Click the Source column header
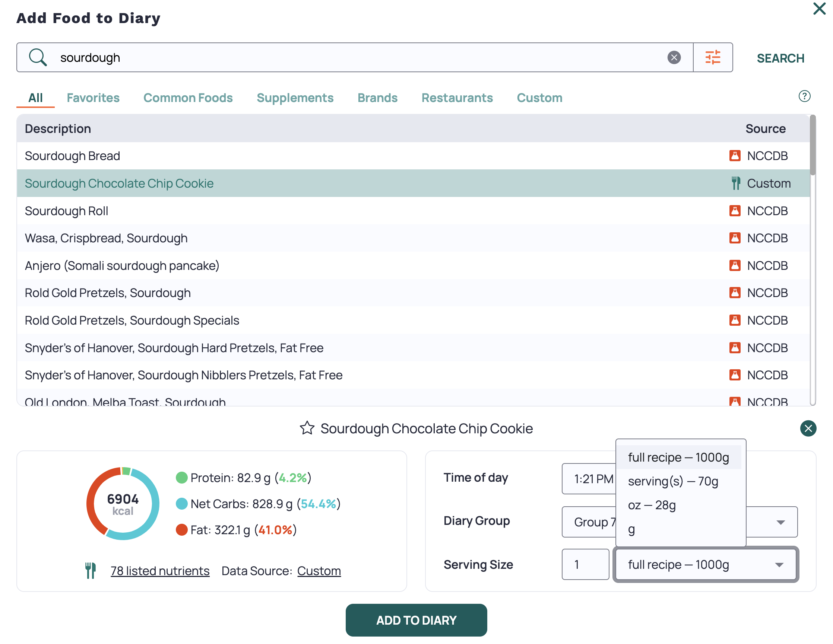 click(766, 129)
